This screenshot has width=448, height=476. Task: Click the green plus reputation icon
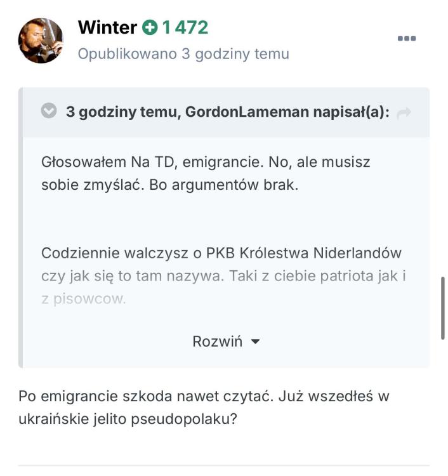pos(150,28)
